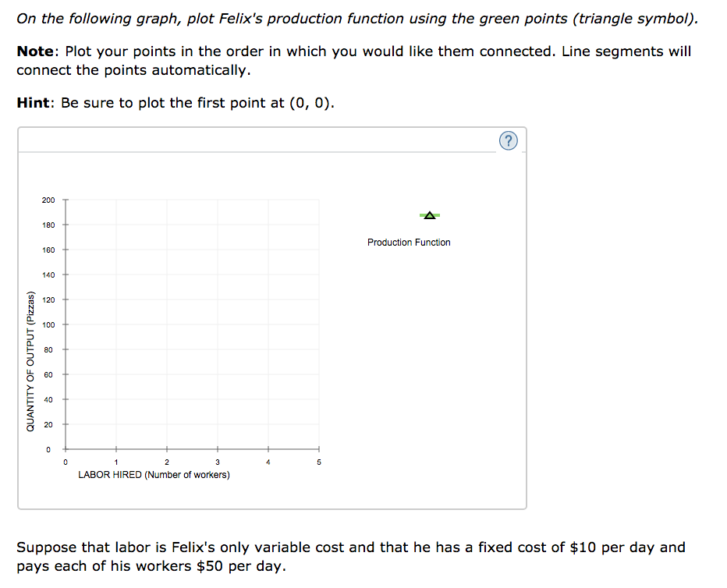Click the "80" tick label on the output axis
727x588 pixels.
click(50, 349)
